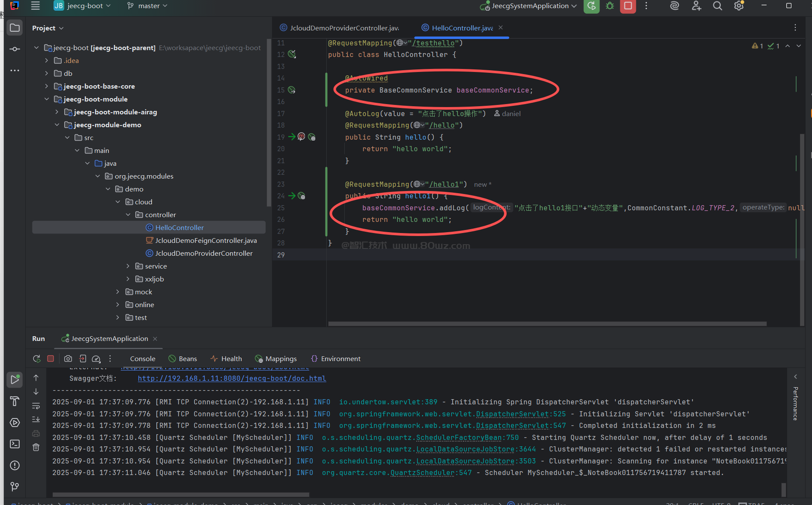This screenshot has width=812, height=505.
Task: Open DispatcherServlet:525 source link
Action: click(x=521, y=414)
